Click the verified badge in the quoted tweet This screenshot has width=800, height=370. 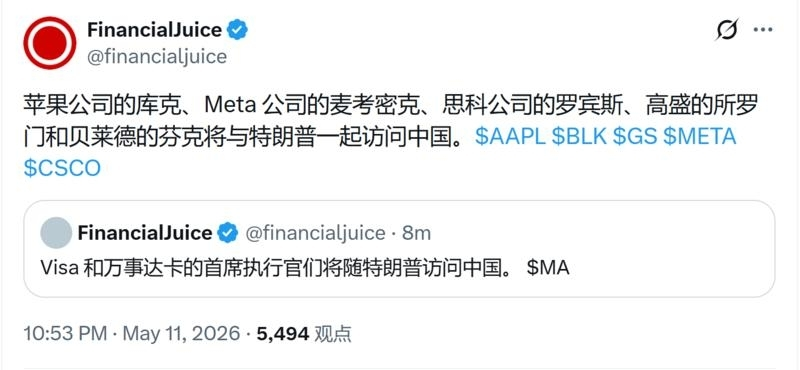tap(228, 233)
